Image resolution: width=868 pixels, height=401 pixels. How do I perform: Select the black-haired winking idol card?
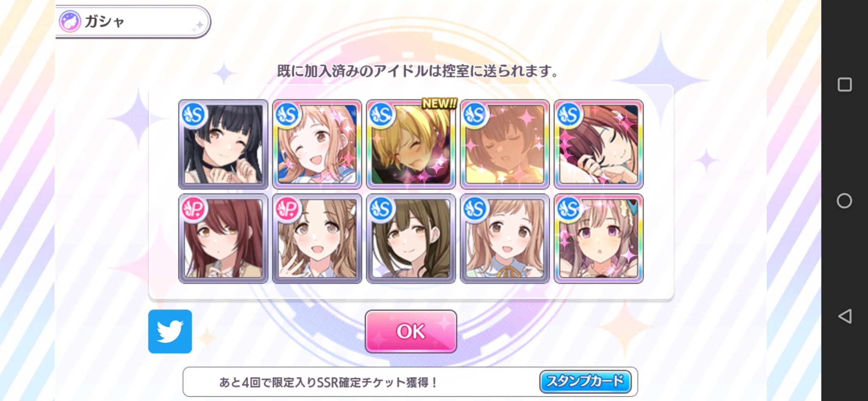click(223, 144)
